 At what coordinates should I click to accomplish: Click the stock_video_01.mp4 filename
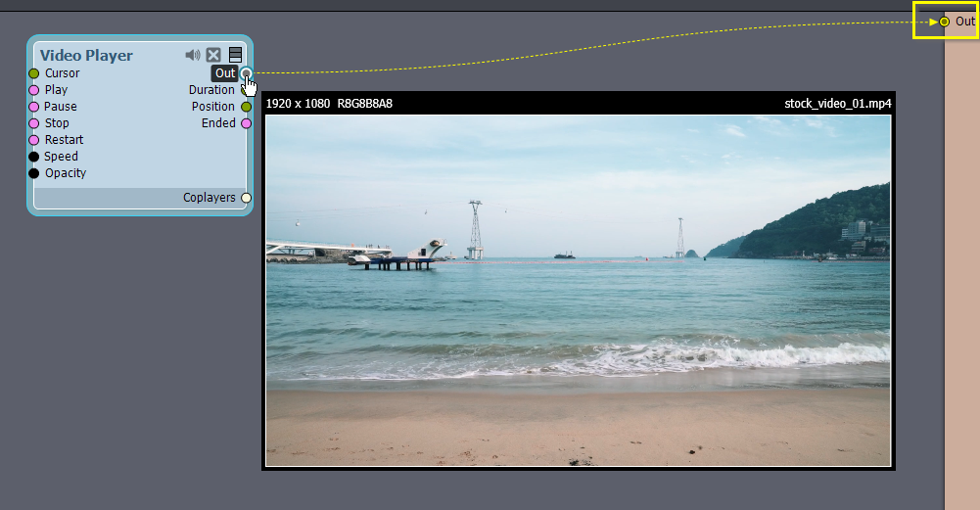(x=837, y=103)
